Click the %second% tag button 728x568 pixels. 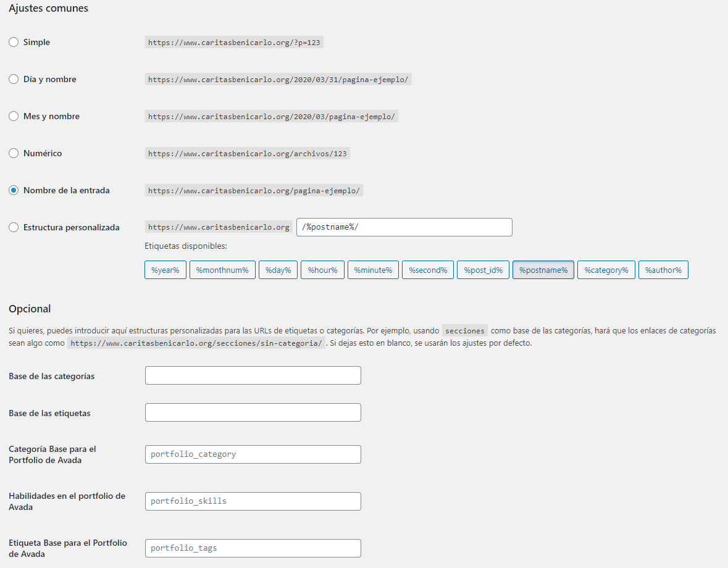(428, 270)
